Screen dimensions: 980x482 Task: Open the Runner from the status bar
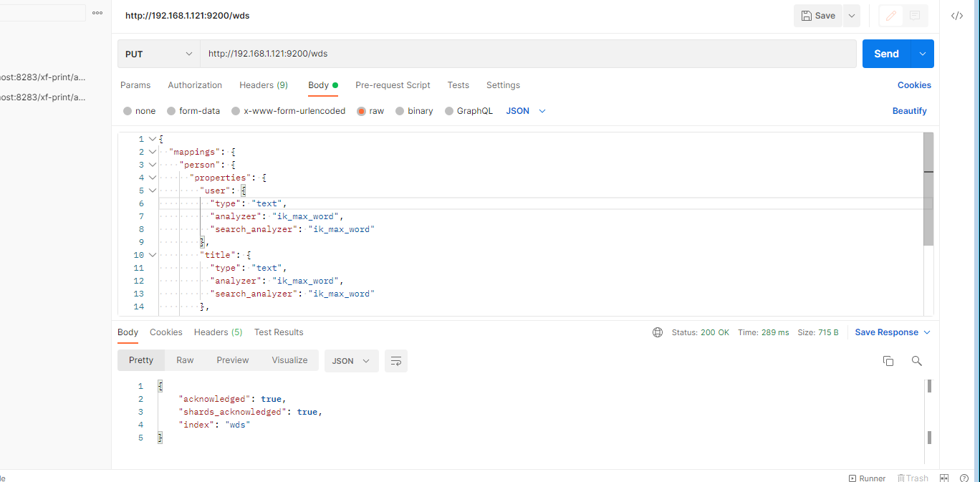coord(867,478)
